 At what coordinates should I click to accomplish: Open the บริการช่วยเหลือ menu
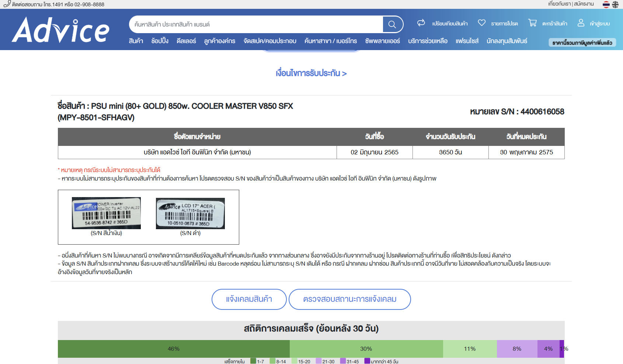[x=428, y=41]
